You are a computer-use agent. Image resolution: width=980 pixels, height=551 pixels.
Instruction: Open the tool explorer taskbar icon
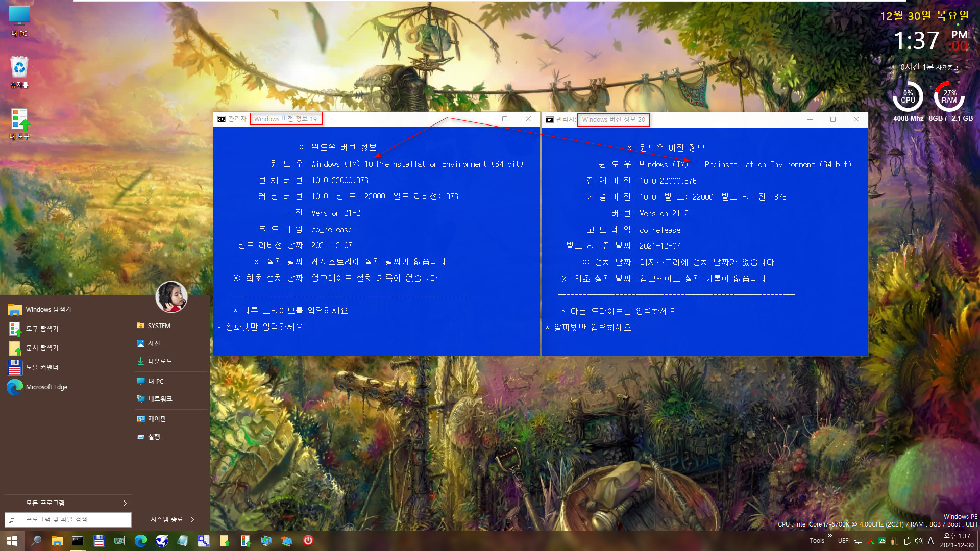[x=246, y=541]
